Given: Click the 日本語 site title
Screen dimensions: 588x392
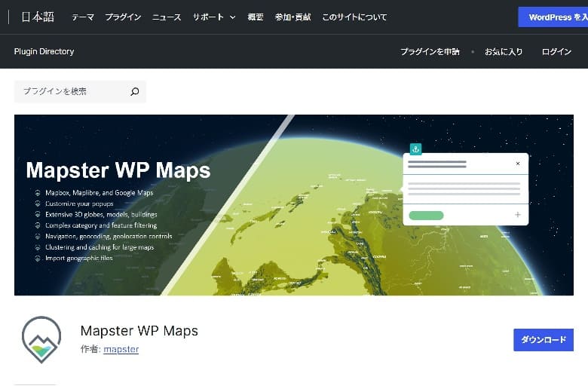Looking at the screenshot, I should point(38,17).
